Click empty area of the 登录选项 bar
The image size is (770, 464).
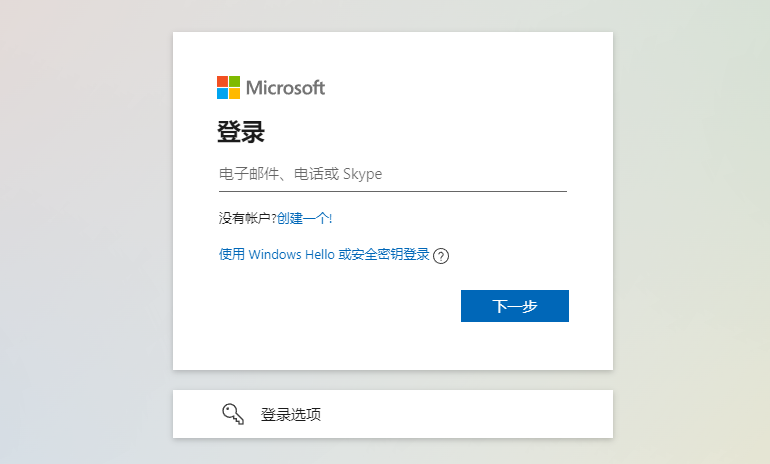(x=467, y=414)
